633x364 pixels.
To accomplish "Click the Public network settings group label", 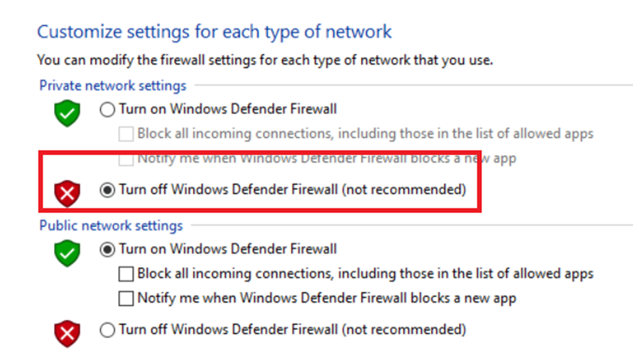I will click(x=111, y=226).
